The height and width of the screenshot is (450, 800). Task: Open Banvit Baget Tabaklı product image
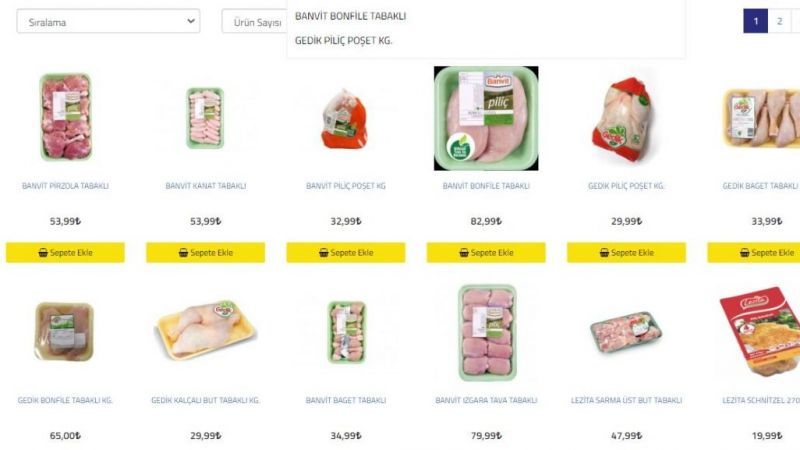(346, 332)
